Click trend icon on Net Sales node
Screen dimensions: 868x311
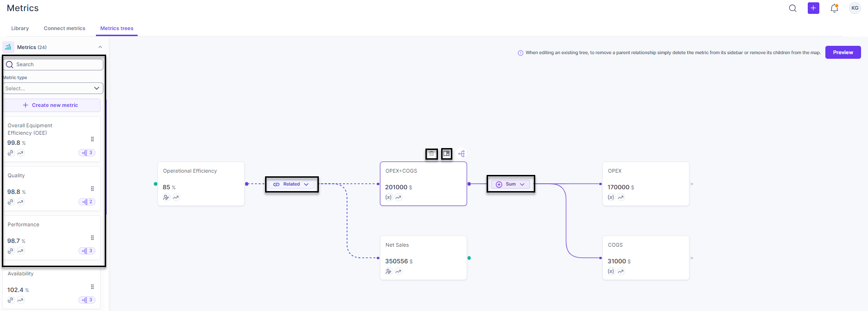click(x=399, y=272)
